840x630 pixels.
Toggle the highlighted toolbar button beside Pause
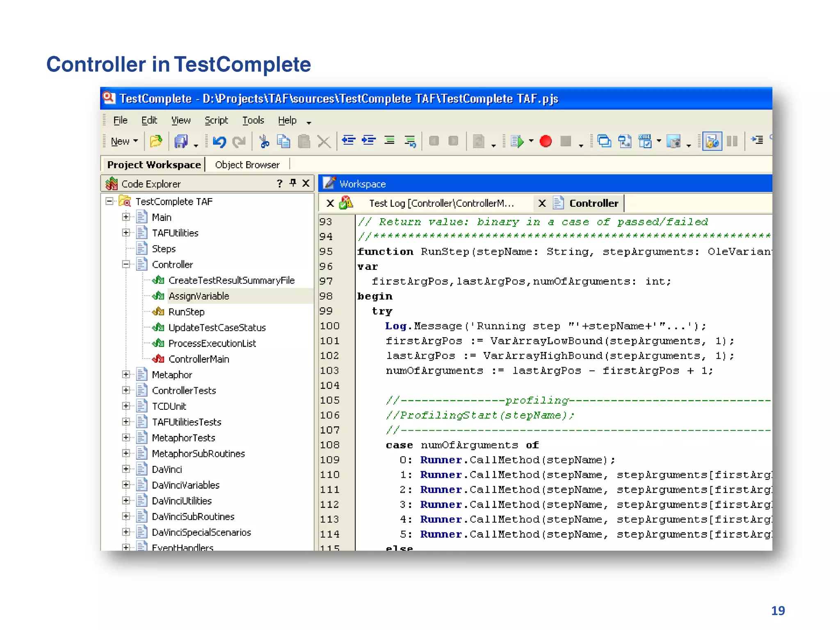[x=712, y=142]
